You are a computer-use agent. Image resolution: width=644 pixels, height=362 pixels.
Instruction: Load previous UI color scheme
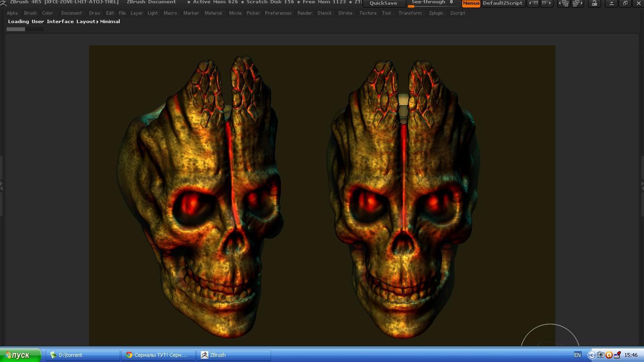[533, 3]
